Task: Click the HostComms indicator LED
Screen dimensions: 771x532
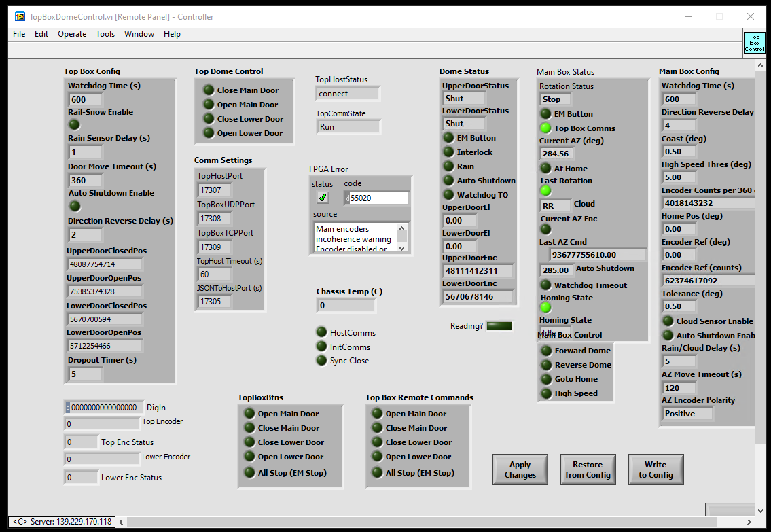Action: point(321,332)
